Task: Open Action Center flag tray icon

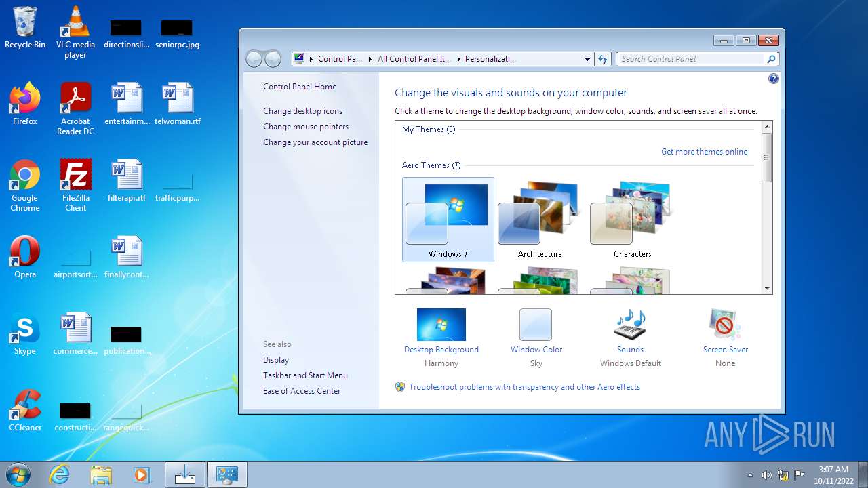Action: (x=800, y=475)
